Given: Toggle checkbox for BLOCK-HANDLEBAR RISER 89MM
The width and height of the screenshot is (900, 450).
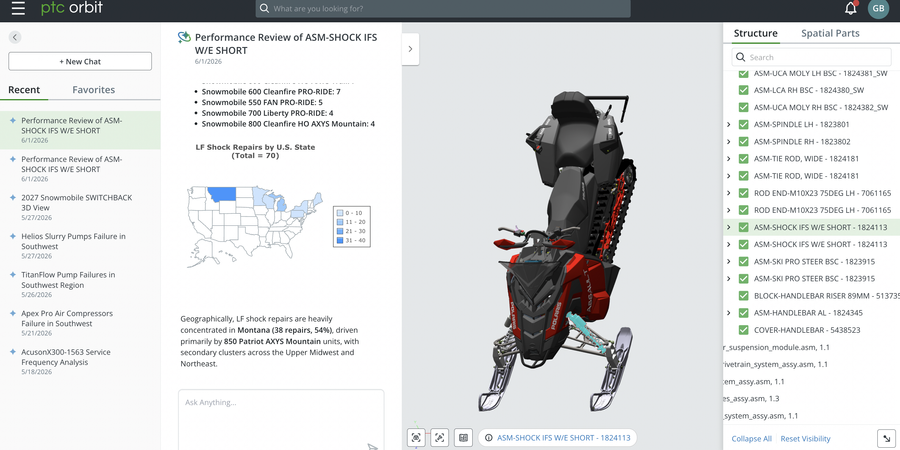Looking at the screenshot, I should 743,296.
